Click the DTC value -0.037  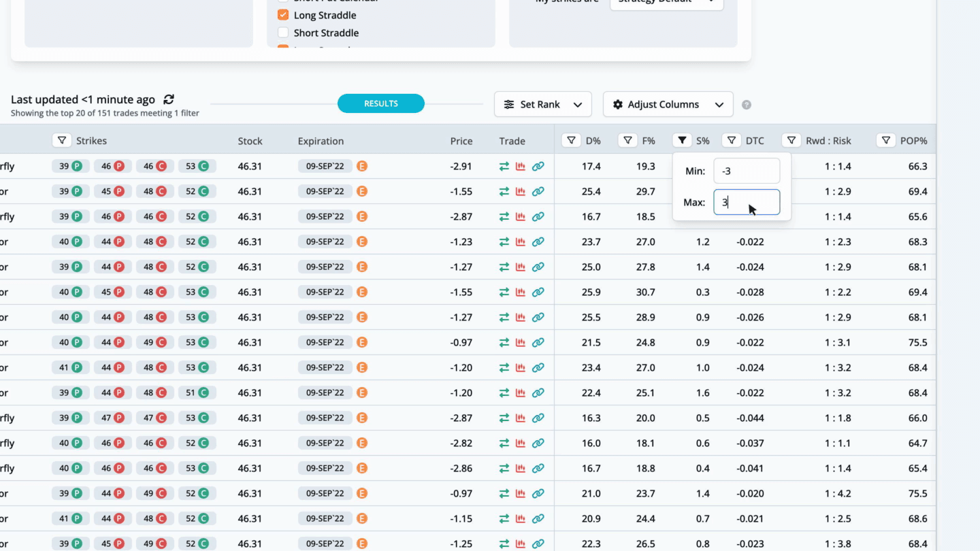click(750, 443)
